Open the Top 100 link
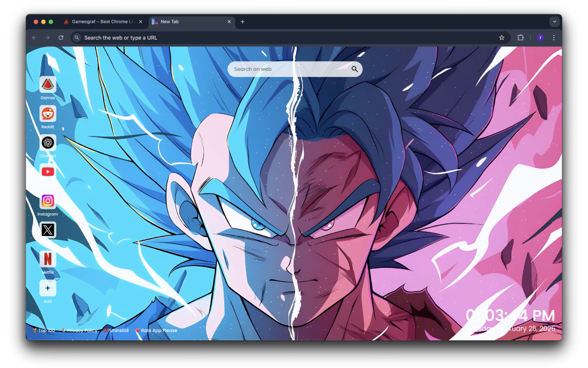 [44, 330]
